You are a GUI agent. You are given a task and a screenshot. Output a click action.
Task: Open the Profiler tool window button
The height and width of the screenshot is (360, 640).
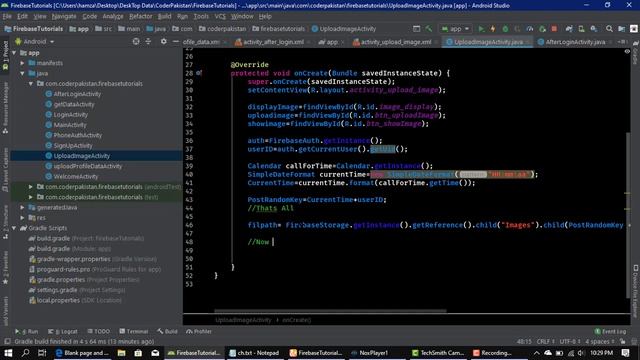point(199,331)
